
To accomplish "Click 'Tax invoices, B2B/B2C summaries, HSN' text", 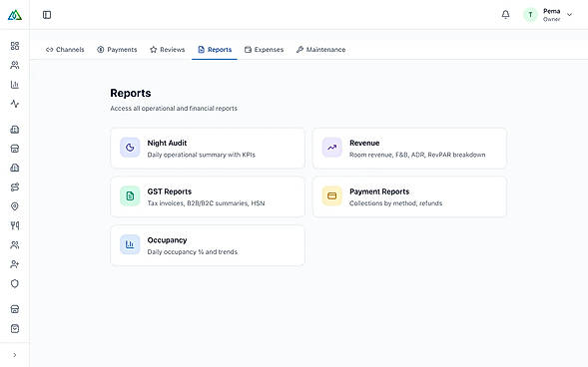I will [x=206, y=203].
